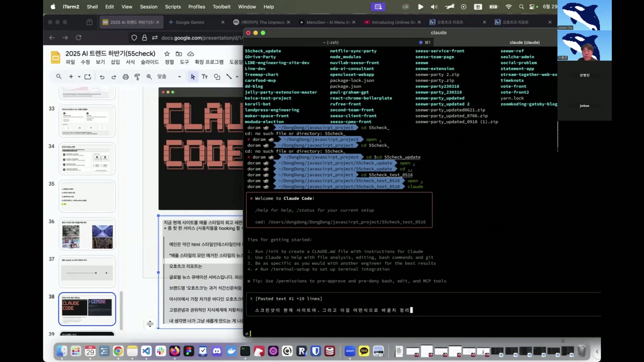Expand the new slide dropdown arrow
This screenshot has width=644, height=362.
tap(79, 77)
